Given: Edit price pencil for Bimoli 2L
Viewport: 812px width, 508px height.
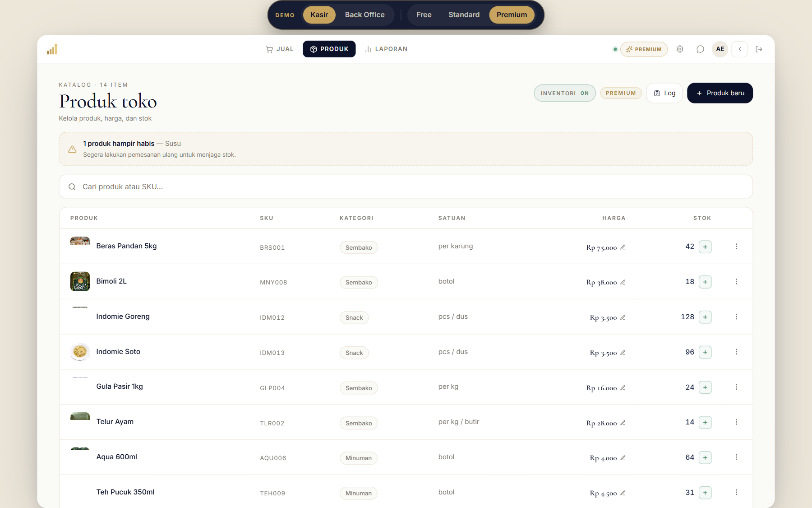Looking at the screenshot, I should (623, 282).
